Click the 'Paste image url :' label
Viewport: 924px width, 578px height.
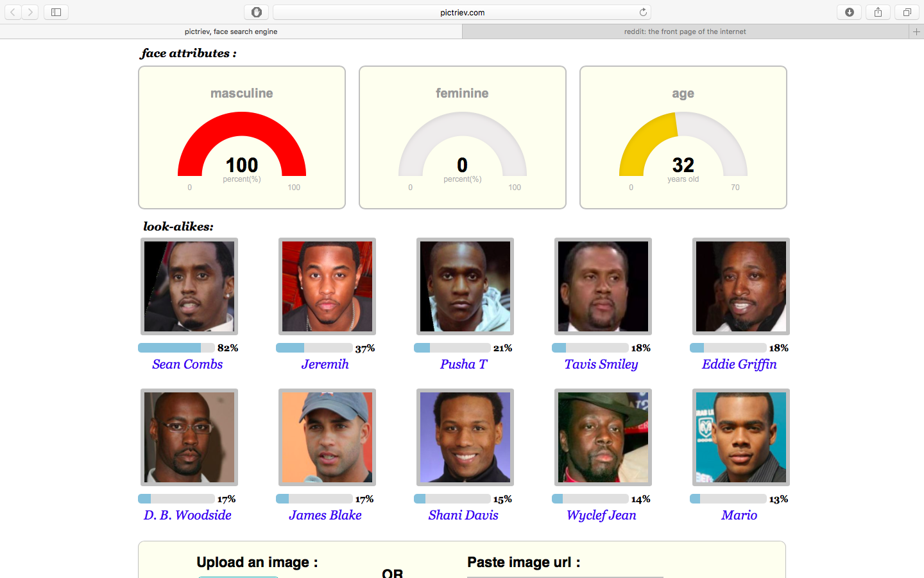coord(524,563)
